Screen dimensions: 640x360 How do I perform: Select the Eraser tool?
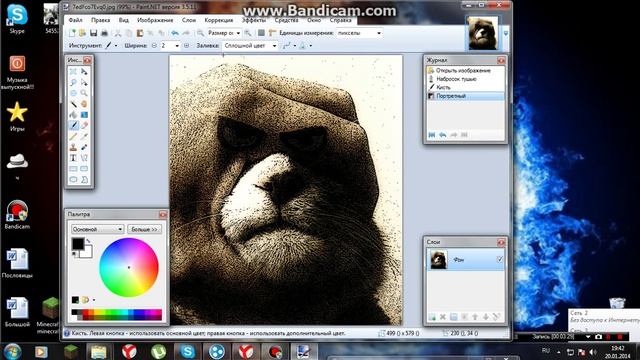84,125
